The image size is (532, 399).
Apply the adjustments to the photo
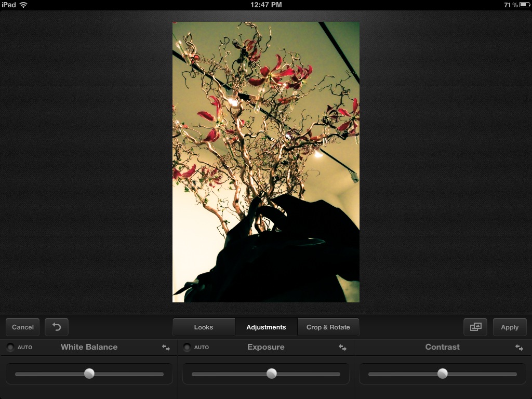point(510,327)
